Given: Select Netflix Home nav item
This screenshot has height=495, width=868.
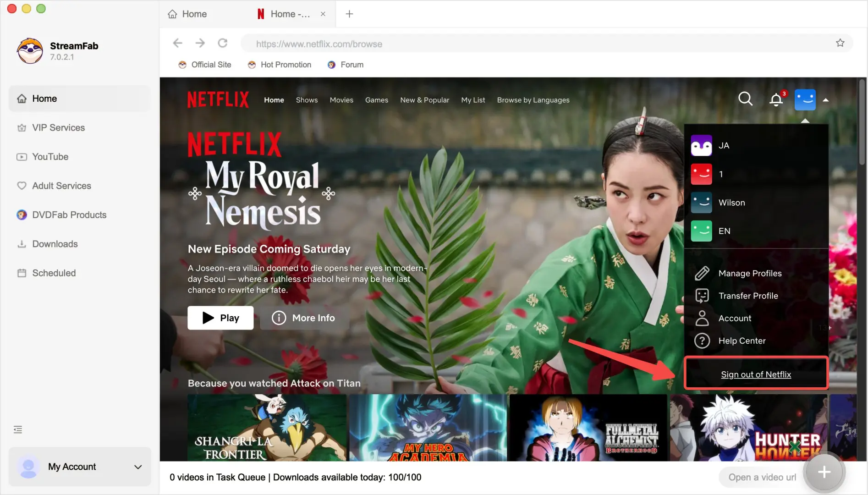Looking at the screenshot, I should pos(274,100).
